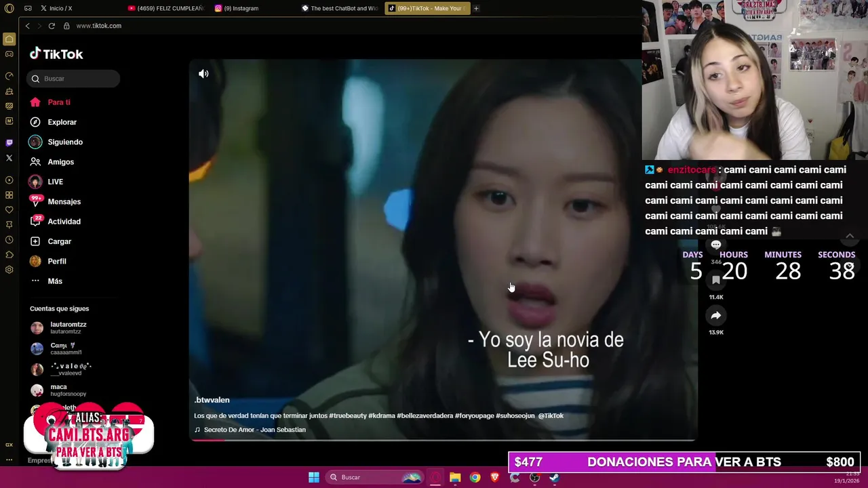Image resolution: width=868 pixels, height=488 pixels.
Task: Switch to The best ChatBot tab
Action: [340, 8]
